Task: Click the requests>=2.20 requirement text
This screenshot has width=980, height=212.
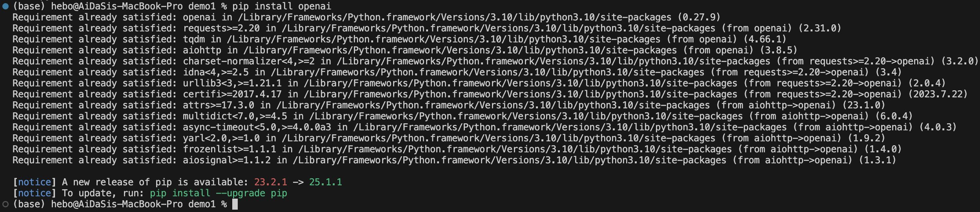Action: 221,28
